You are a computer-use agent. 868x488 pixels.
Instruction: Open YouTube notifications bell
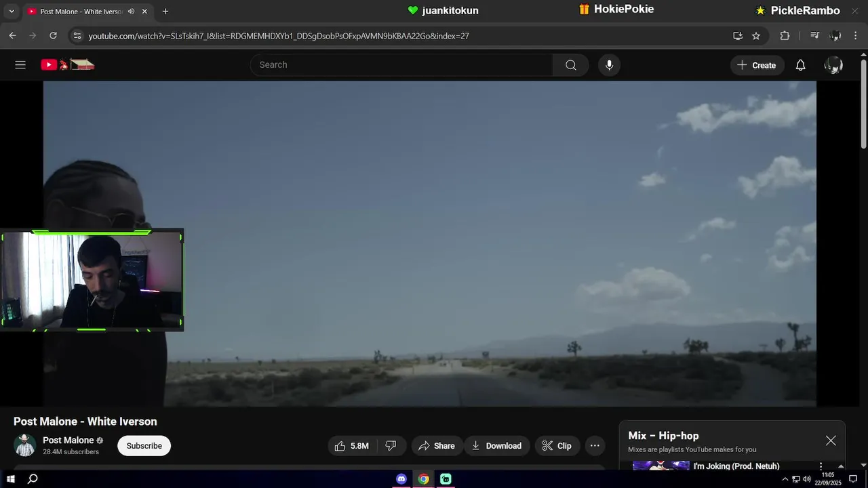point(801,65)
